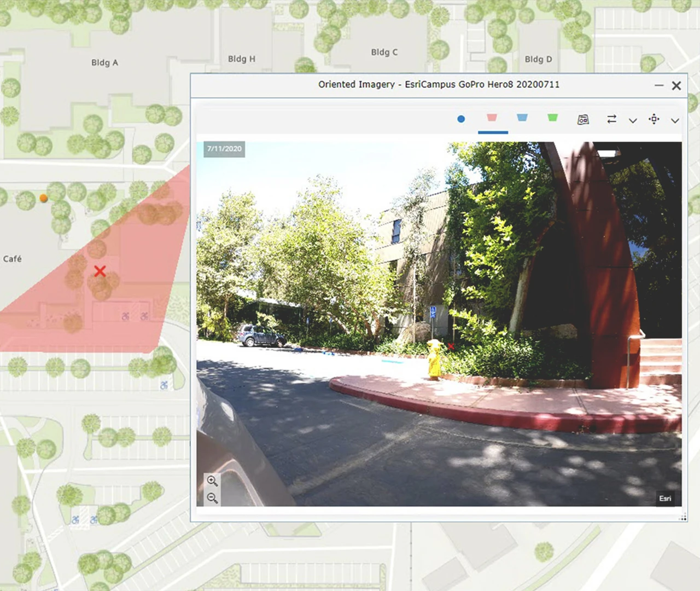
Task: Toggle the blue camera location dot
Action: click(461, 119)
